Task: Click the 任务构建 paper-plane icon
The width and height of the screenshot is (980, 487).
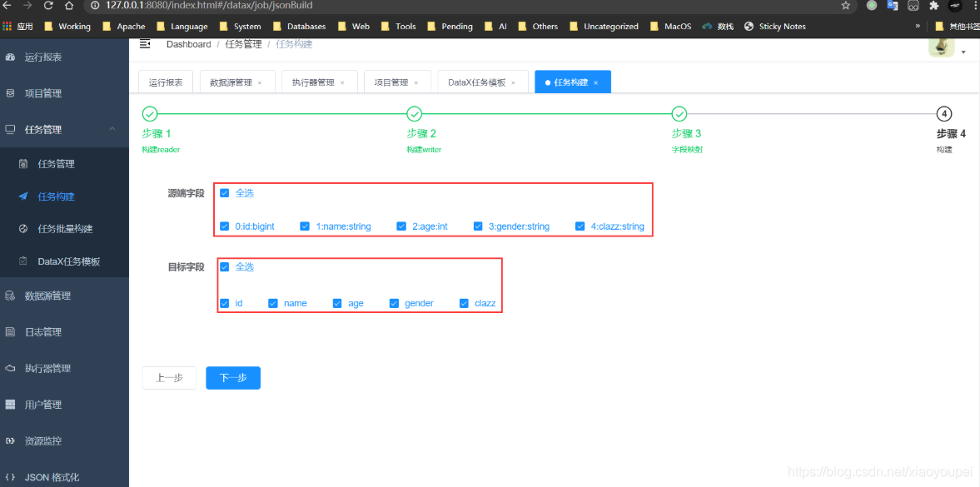Action: point(23,196)
